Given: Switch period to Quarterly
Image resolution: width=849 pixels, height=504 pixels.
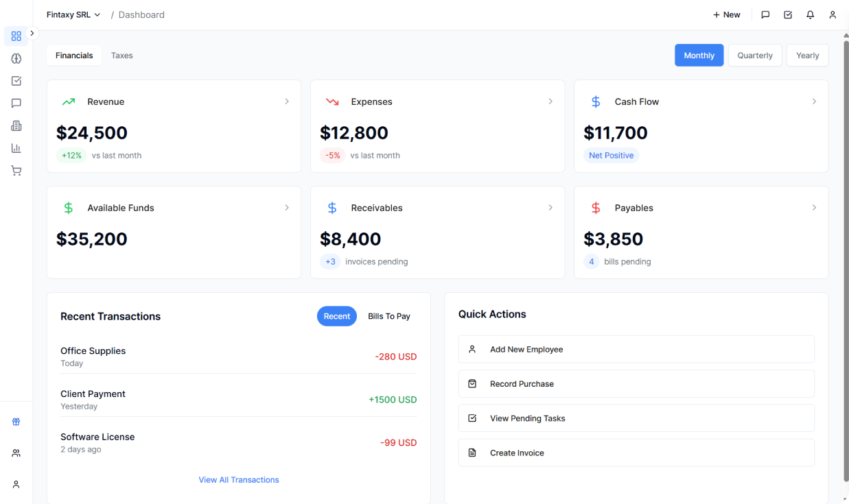Looking at the screenshot, I should (754, 56).
